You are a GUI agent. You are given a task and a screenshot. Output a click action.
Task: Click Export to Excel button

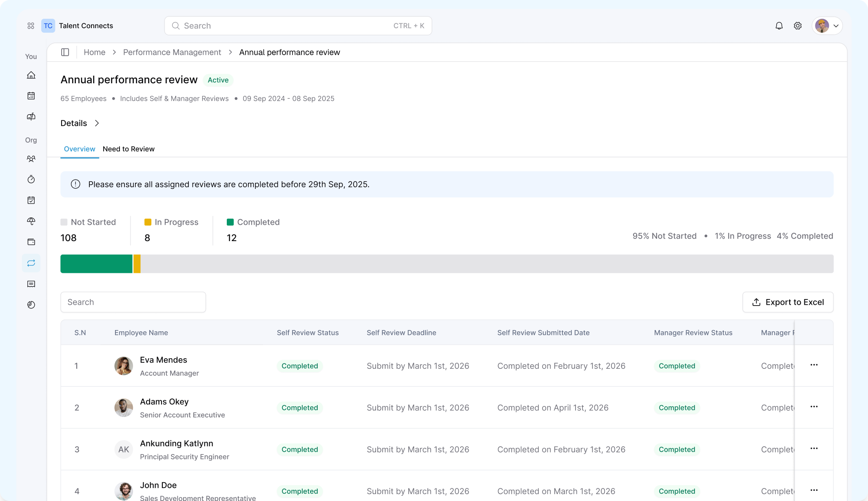tap(788, 302)
